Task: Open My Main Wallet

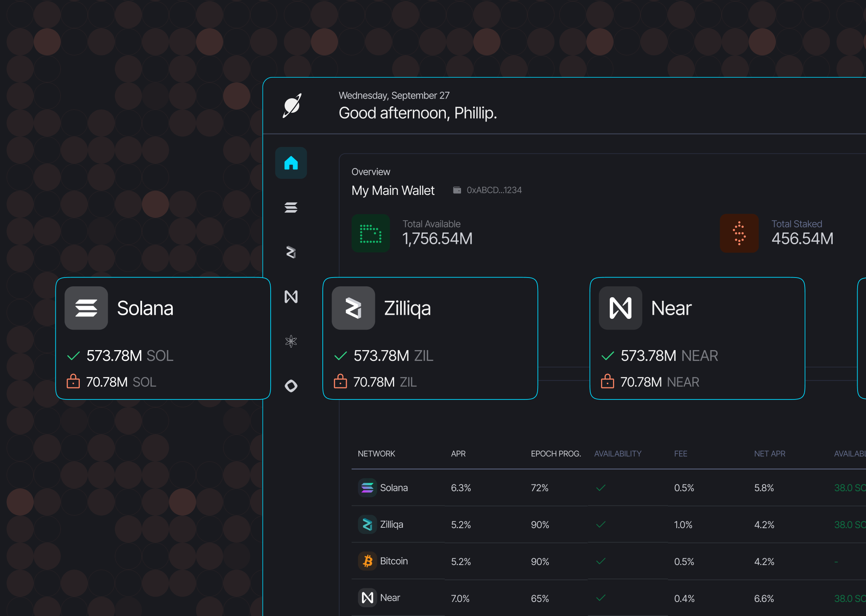Action: (393, 190)
